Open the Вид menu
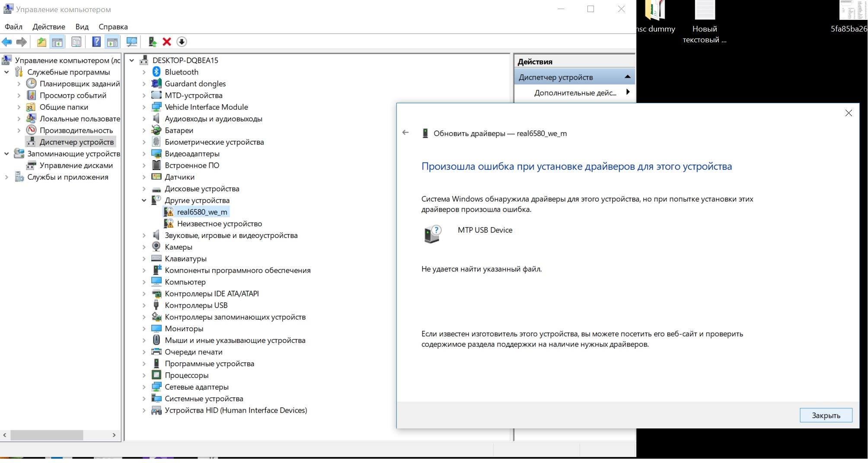 point(82,27)
